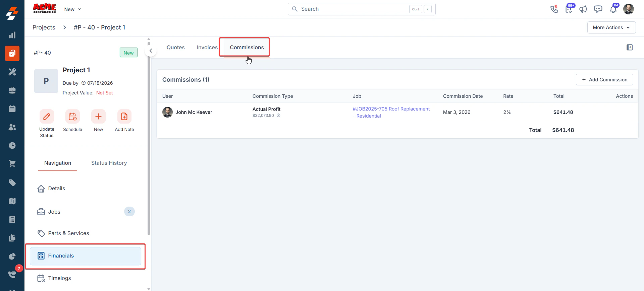Expand the More Actions dropdown
Viewport: 644px width, 291px height.
click(x=611, y=27)
